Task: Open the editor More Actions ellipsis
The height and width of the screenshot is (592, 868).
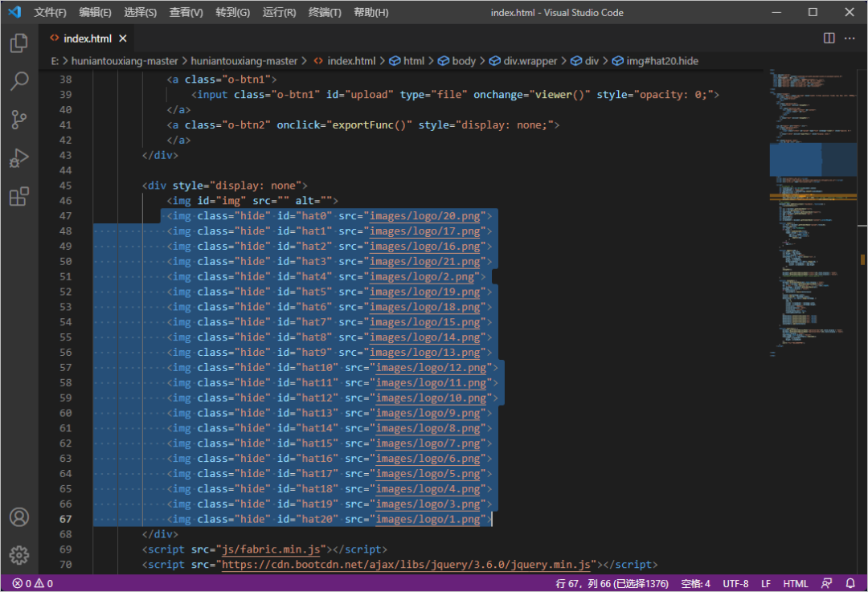Action: point(850,38)
